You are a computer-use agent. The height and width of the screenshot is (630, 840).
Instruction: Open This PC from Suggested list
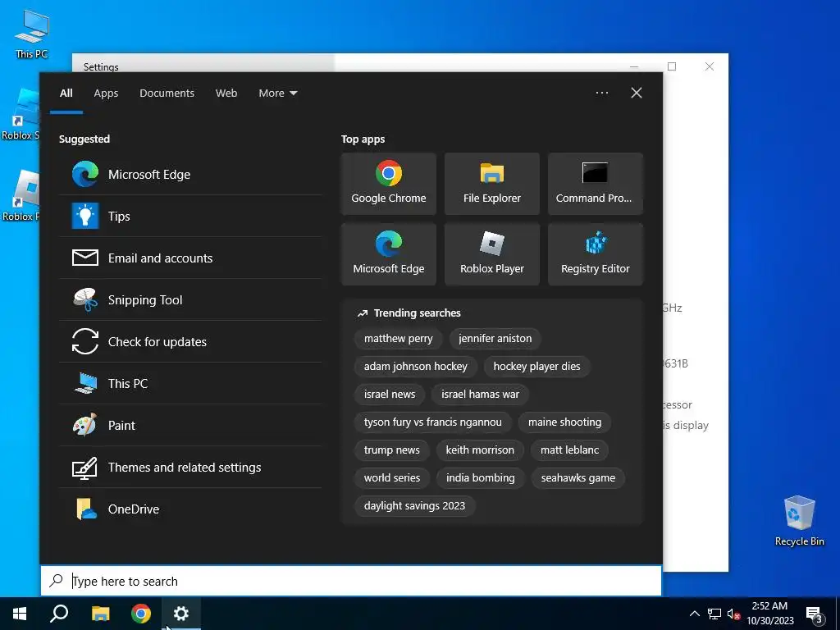[x=190, y=383]
